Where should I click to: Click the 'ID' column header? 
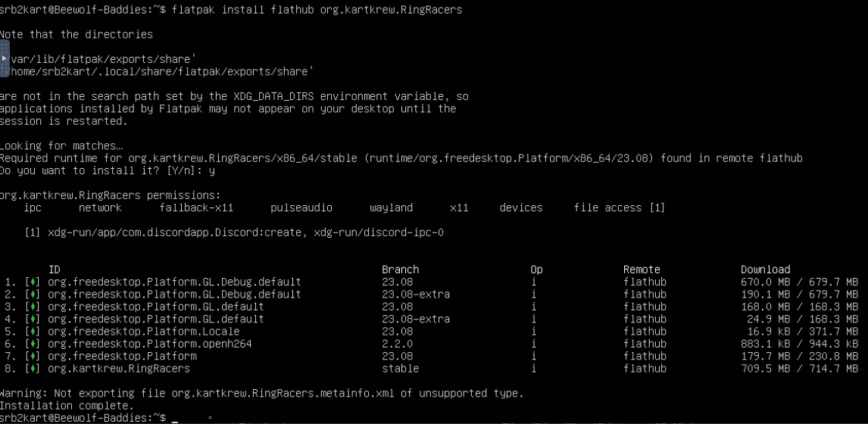[x=55, y=270]
